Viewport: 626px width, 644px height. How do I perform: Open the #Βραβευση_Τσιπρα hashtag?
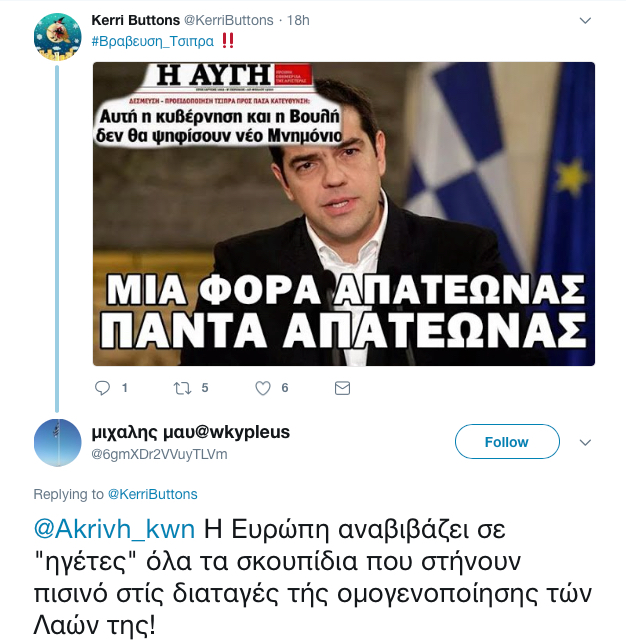[x=152, y=41]
